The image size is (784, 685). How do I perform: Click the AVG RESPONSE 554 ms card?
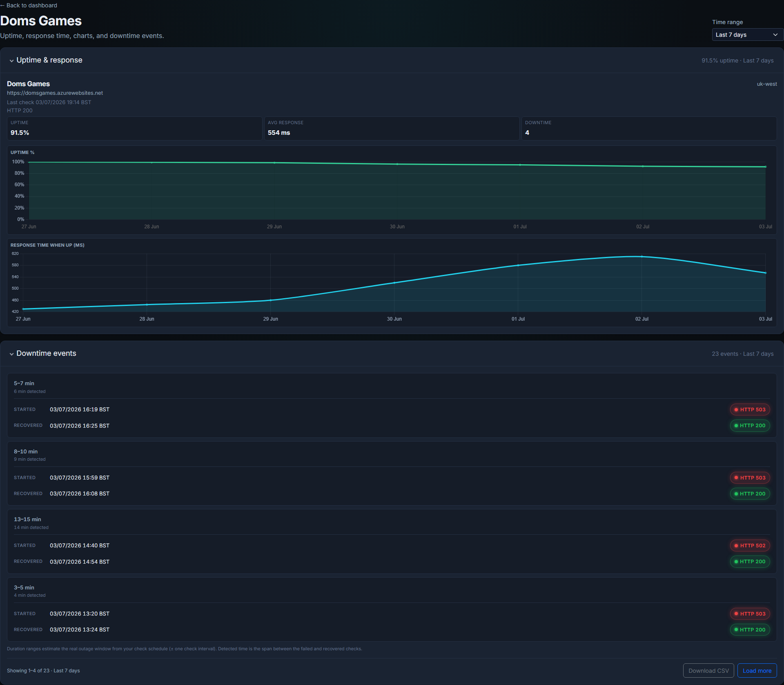pos(392,128)
